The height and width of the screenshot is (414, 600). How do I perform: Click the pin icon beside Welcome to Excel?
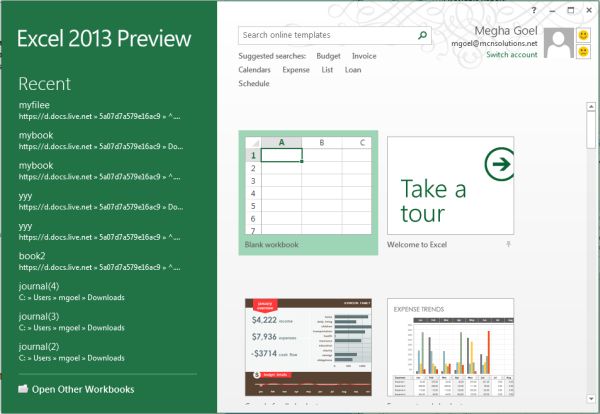pos(509,244)
